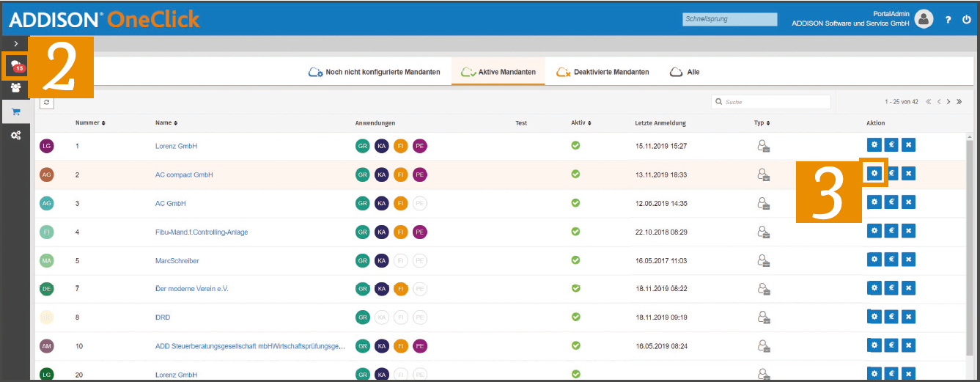This screenshot has width=980, height=382.
Task: Open the PortalAdmin user avatar
Action: point(924,19)
